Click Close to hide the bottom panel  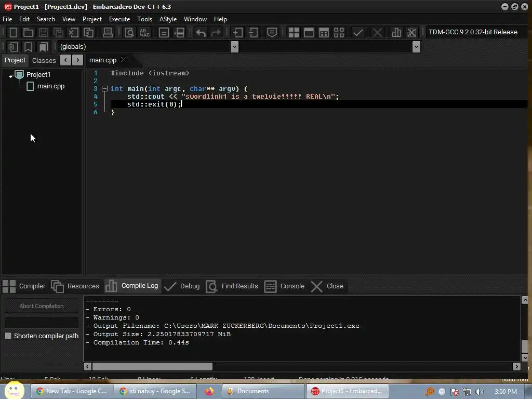(327, 286)
